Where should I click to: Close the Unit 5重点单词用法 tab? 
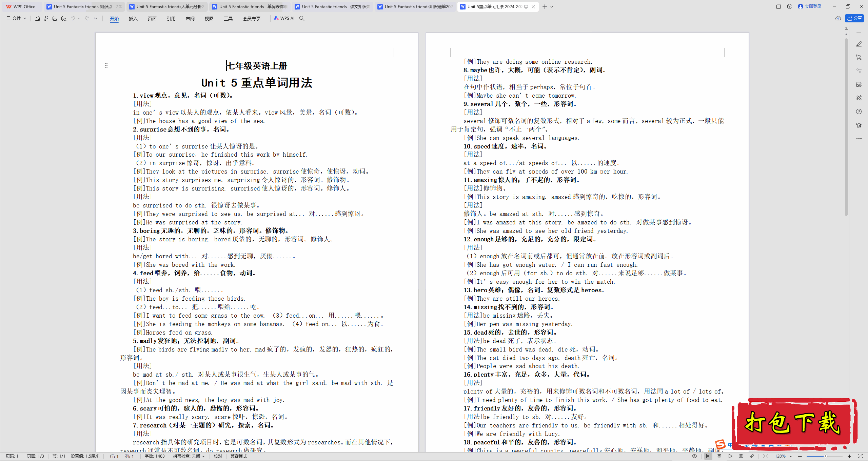pos(533,7)
